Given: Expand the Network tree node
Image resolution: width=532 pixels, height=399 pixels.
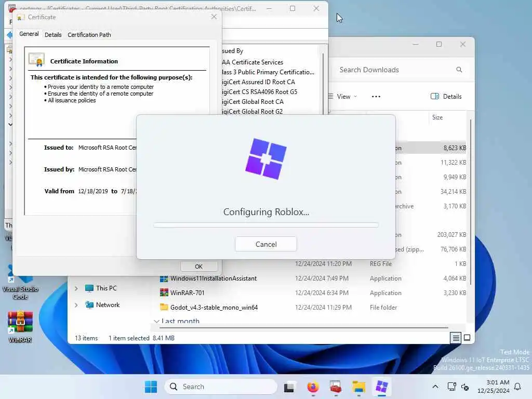Looking at the screenshot, I should pyautogui.click(x=76, y=305).
